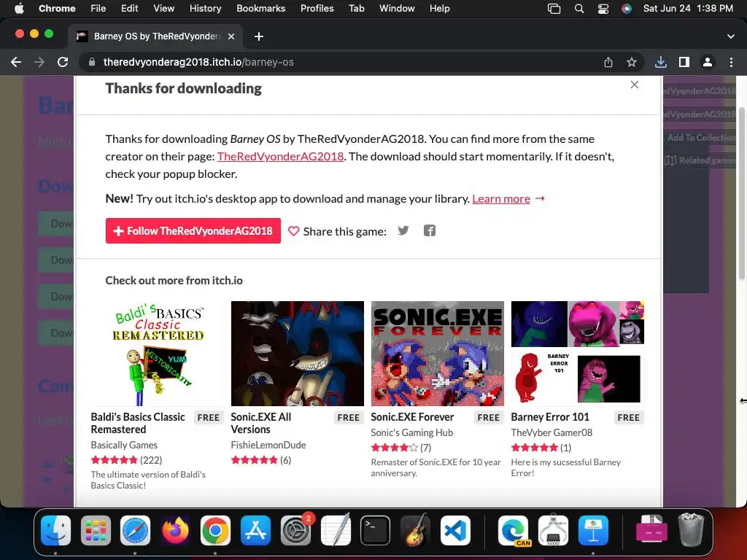Go forward in Chrome
Image resolution: width=747 pixels, height=560 pixels.
point(39,62)
